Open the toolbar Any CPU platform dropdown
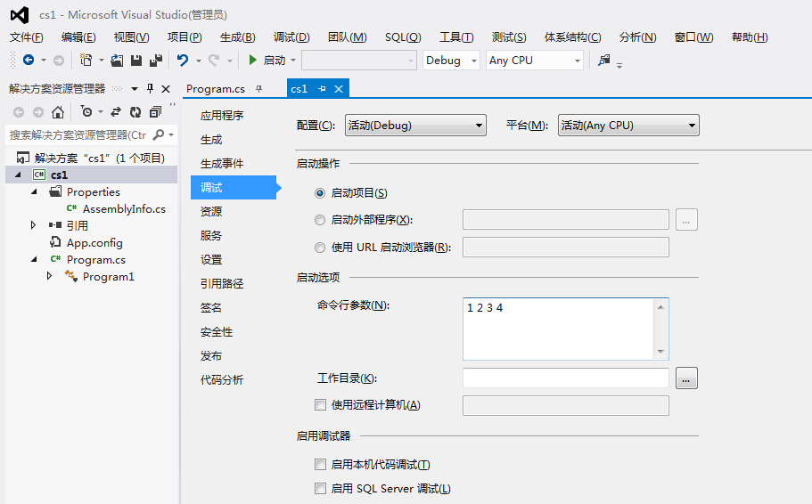 click(535, 61)
